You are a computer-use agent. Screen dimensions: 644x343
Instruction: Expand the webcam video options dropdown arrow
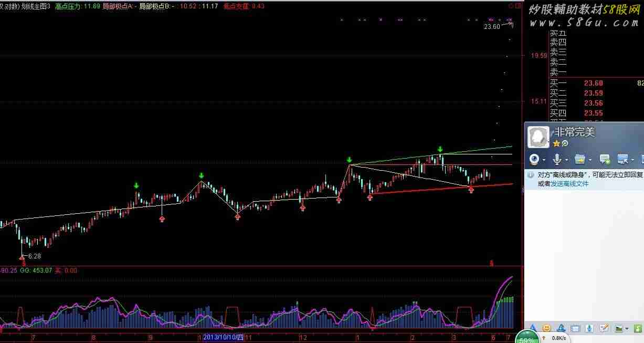[x=544, y=159]
